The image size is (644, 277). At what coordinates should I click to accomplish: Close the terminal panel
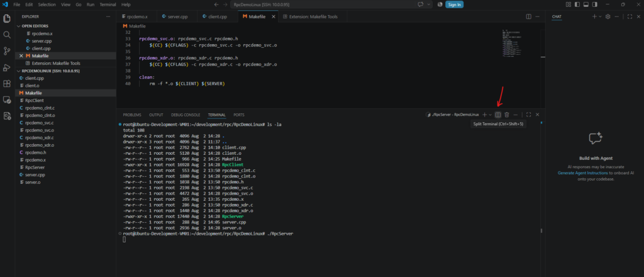pyautogui.click(x=537, y=115)
